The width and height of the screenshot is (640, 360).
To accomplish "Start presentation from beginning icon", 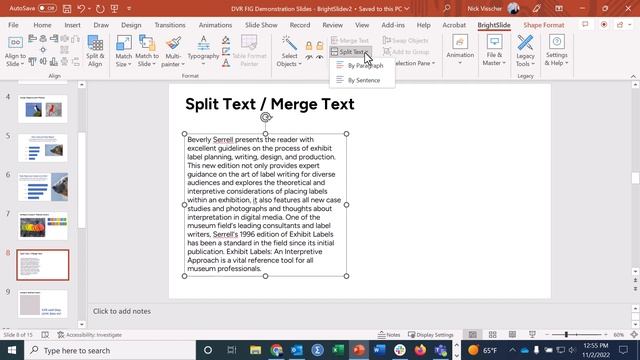I will 114,9.
